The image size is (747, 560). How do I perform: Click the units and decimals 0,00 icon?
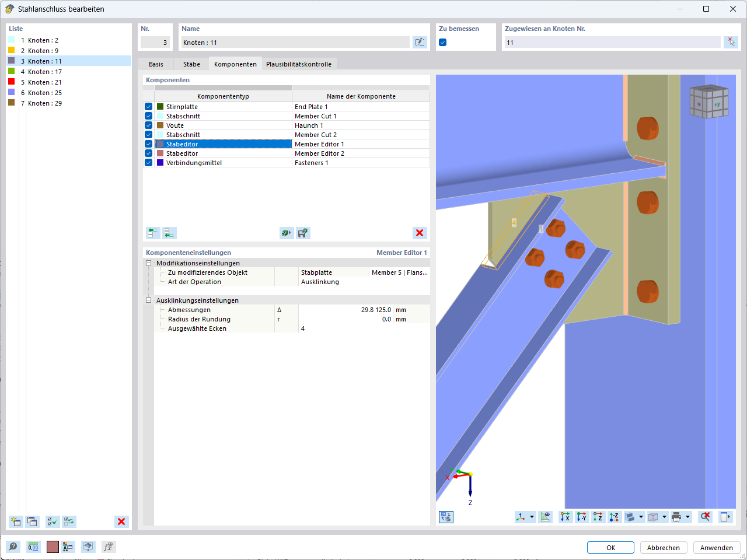pos(33,547)
